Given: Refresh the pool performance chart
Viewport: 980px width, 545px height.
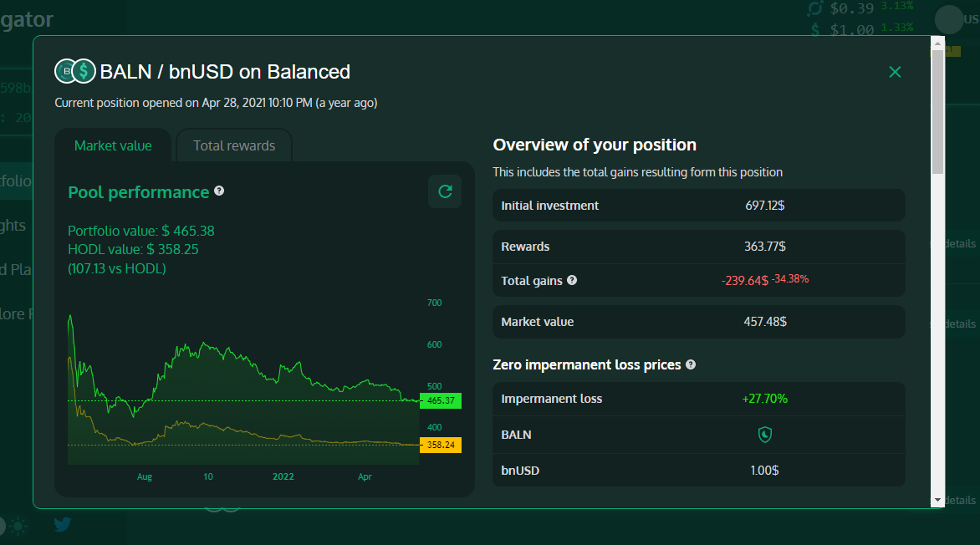Looking at the screenshot, I should point(445,191).
